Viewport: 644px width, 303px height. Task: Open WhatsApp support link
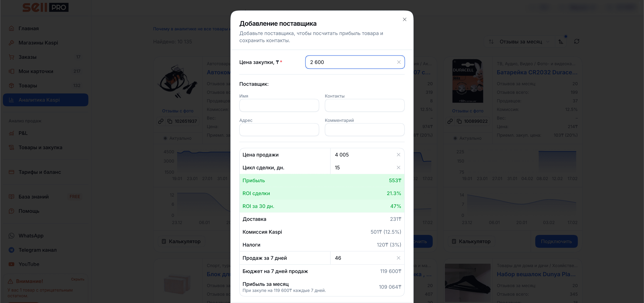(45, 236)
